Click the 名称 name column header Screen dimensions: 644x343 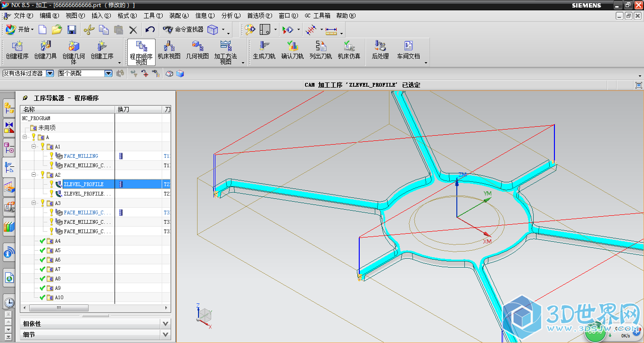[67, 109]
